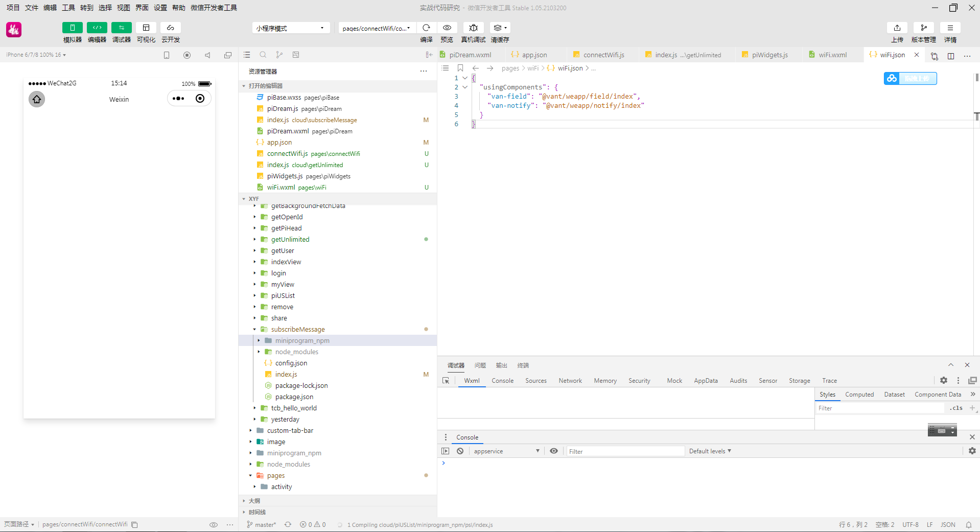Viewport: 980px width, 532px height.
Task: Click the UTF-8 encoding status
Action: point(911,525)
